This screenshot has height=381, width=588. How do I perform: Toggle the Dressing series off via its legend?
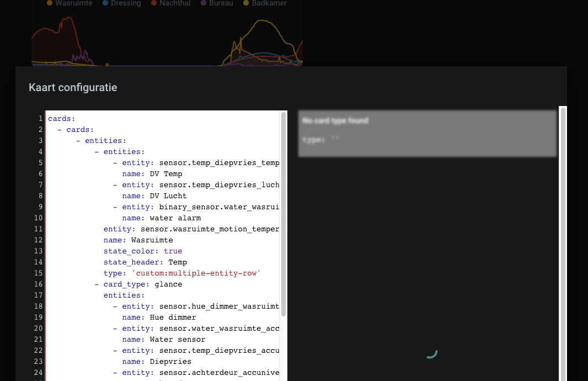(x=122, y=3)
